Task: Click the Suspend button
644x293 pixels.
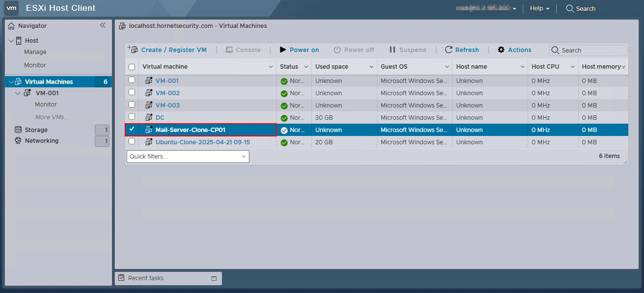Action: click(x=407, y=50)
